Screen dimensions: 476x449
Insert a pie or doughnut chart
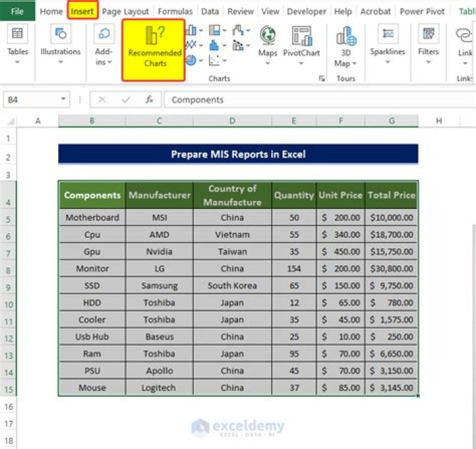click(x=191, y=60)
